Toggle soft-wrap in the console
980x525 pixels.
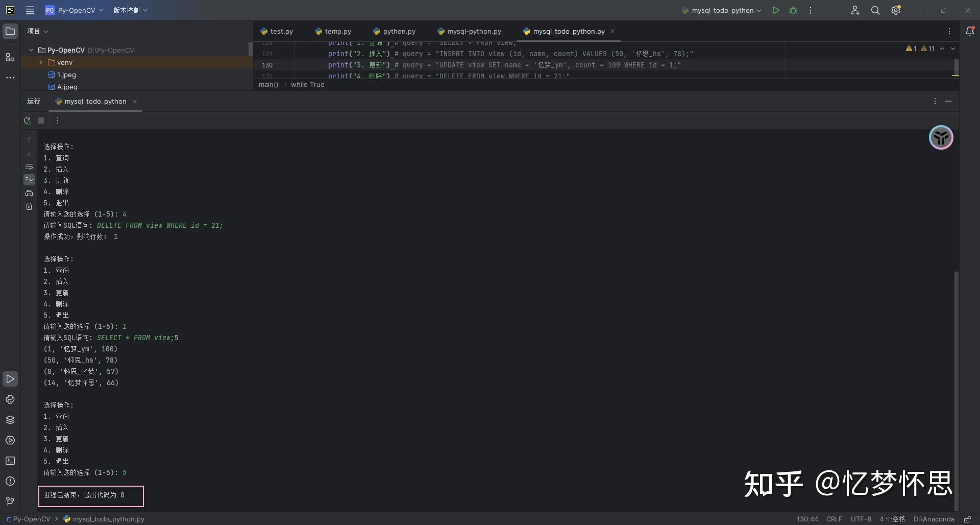point(29,166)
